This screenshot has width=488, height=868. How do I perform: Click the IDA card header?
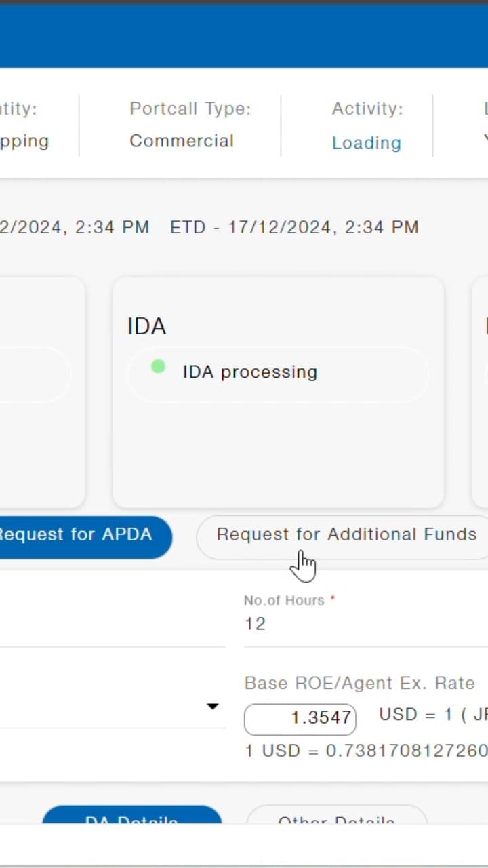(146, 326)
